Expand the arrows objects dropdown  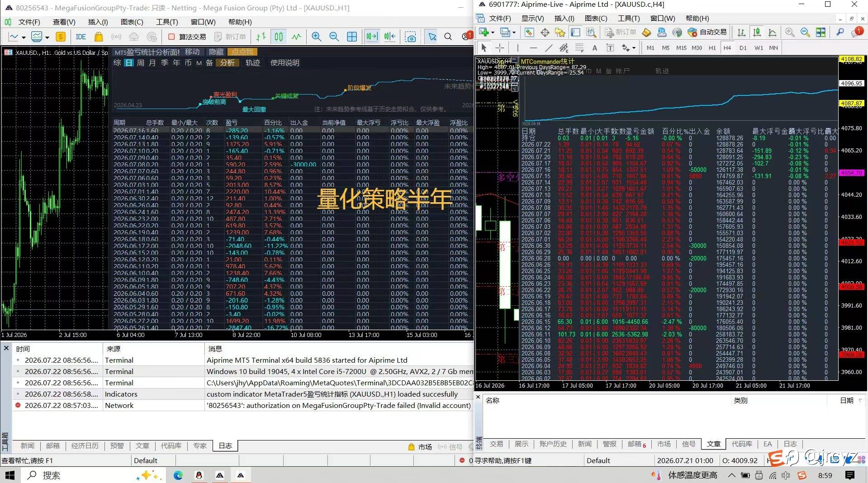tap(634, 48)
